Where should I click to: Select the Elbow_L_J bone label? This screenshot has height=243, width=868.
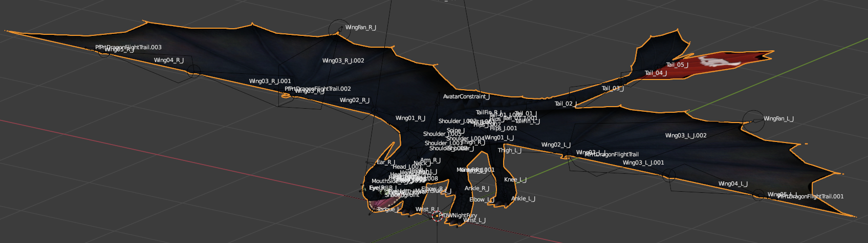coord(482,200)
